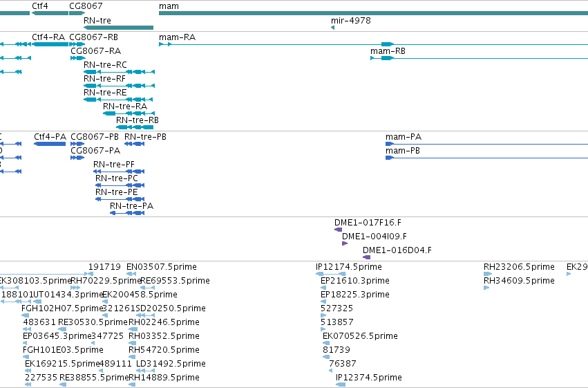The height and width of the screenshot is (388, 588).
Task: Click the EK200458.5prime EST label
Action: (140, 295)
